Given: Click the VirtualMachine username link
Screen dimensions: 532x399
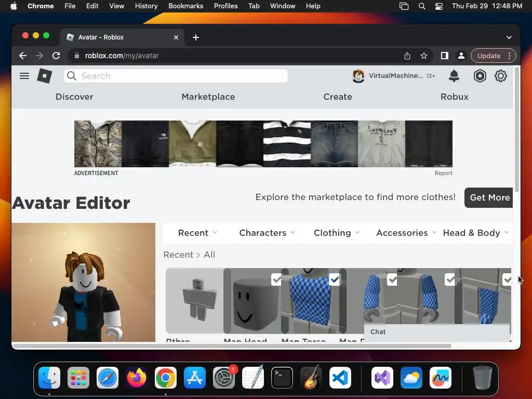Looking at the screenshot, I should click(x=395, y=76).
